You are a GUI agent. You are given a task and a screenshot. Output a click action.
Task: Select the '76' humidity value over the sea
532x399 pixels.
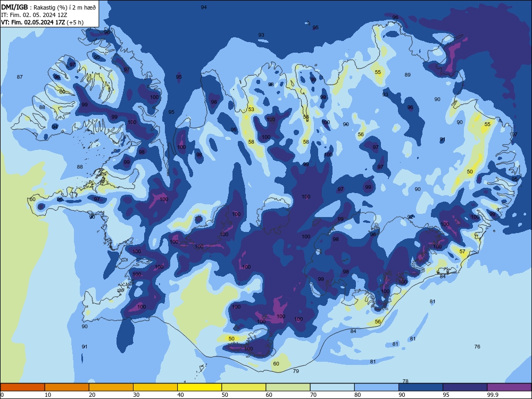coord(477,346)
